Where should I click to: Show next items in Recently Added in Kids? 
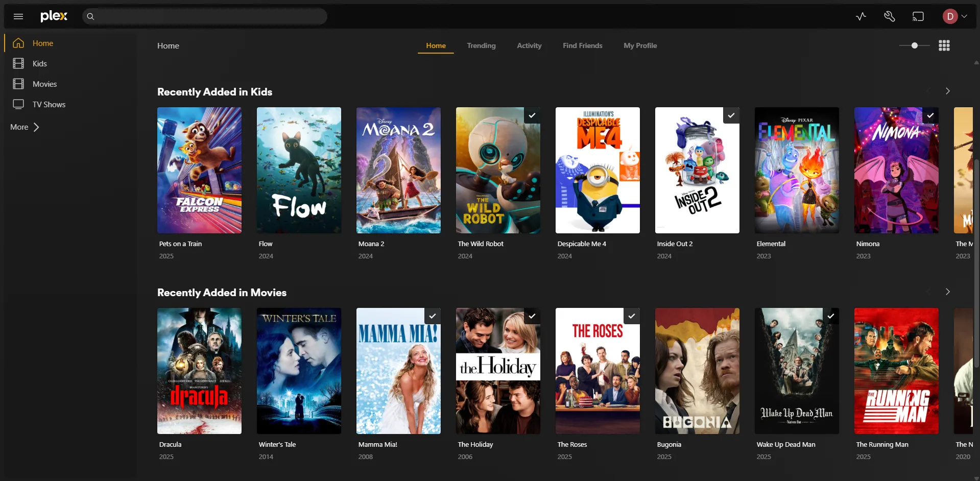(x=947, y=91)
